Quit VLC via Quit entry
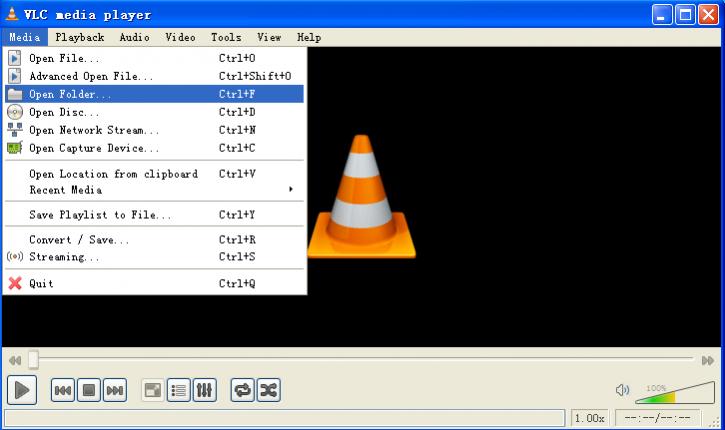This screenshot has width=725, height=430. [x=154, y=283]
